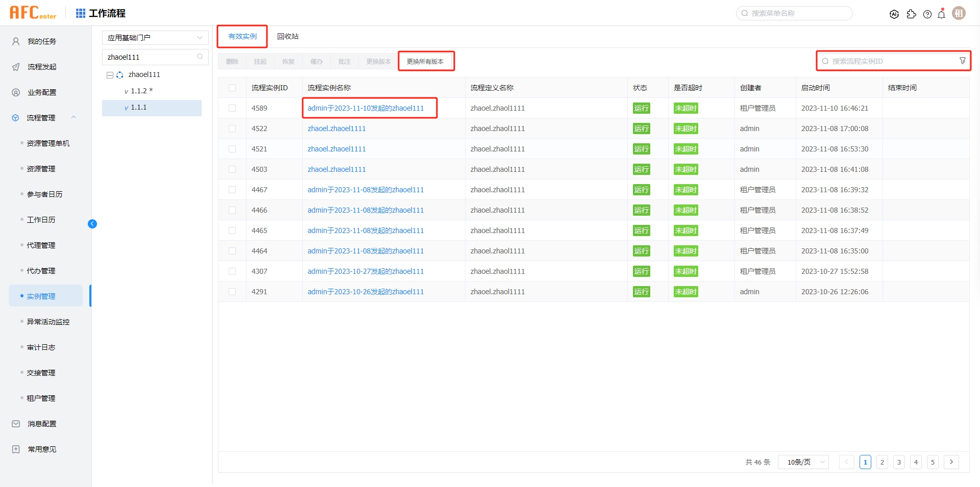
Task: Open the 应用基础门户 dropdown
Action: click(155, 37)
